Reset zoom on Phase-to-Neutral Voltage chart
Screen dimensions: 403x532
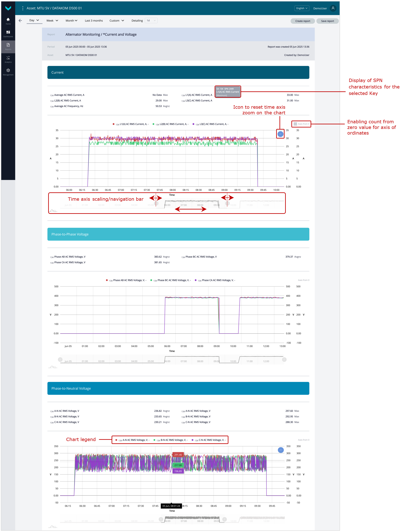coord(281,450)
